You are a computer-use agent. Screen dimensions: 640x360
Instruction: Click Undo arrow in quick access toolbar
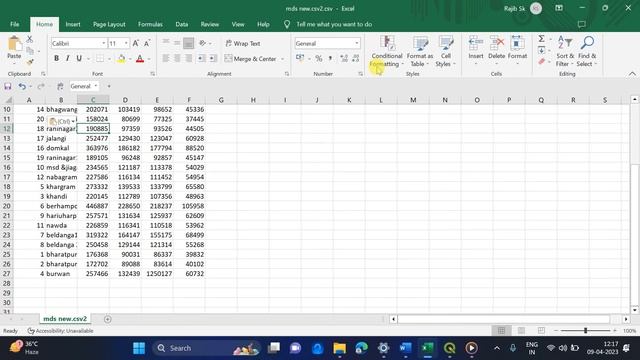click(22, 86)
